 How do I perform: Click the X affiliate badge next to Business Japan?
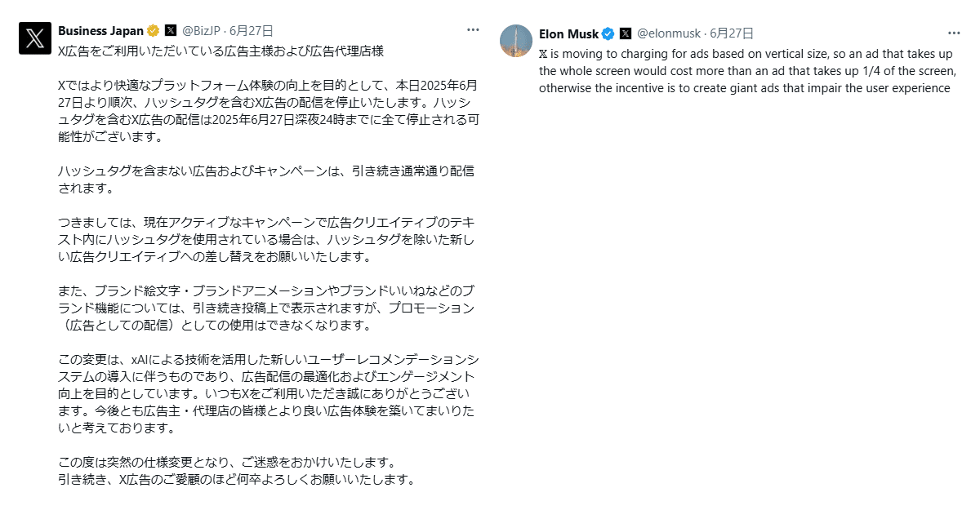pos(170,31)
